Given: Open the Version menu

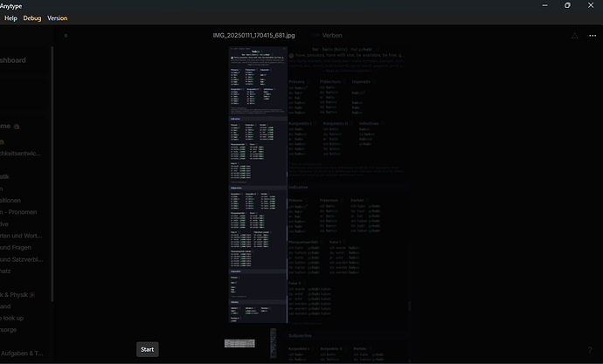Looking at the screenshot, I should pyautogui.click(x=58, y=18).
